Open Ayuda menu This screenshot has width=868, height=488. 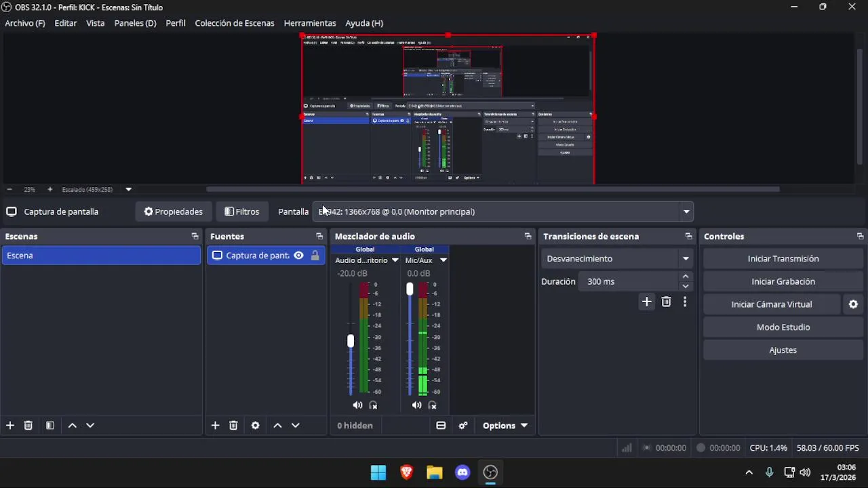(x=364, y=23)
